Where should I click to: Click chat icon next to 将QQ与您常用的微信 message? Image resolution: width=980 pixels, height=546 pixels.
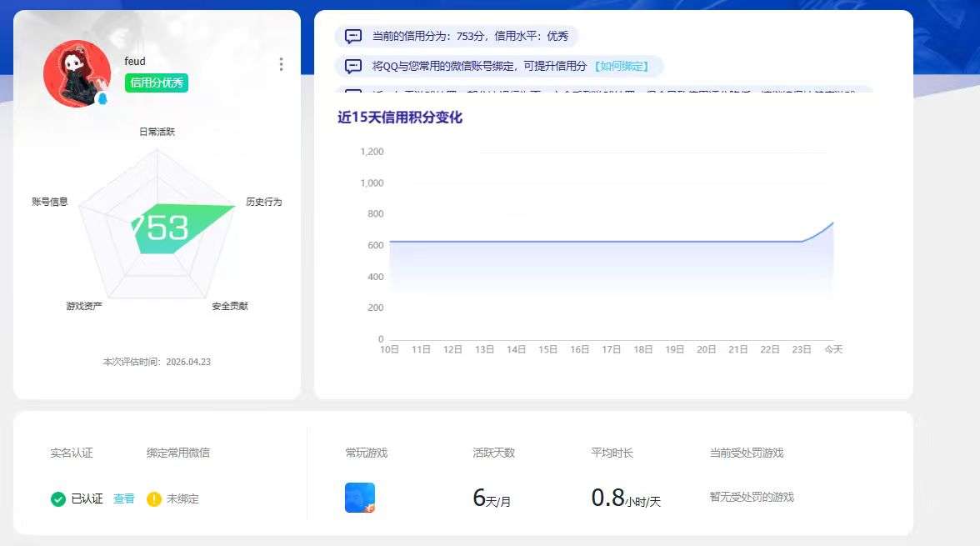click(353, 66)
